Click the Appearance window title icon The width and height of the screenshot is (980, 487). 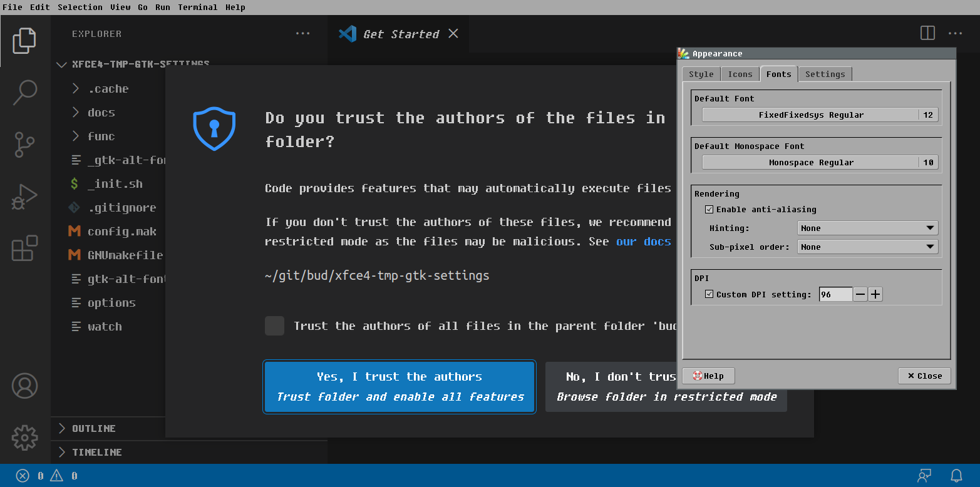(684, 54)
